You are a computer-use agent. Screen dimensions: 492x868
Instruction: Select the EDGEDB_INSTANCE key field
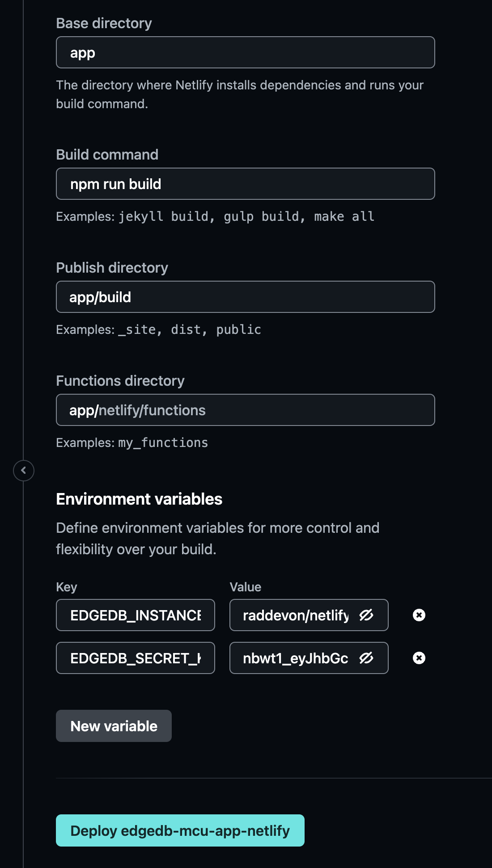[135, 615]
